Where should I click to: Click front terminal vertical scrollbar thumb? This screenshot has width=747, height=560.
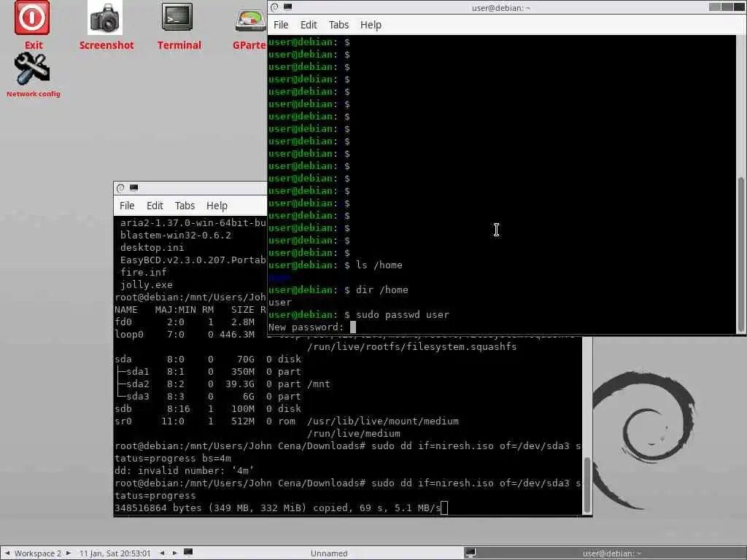741,254
